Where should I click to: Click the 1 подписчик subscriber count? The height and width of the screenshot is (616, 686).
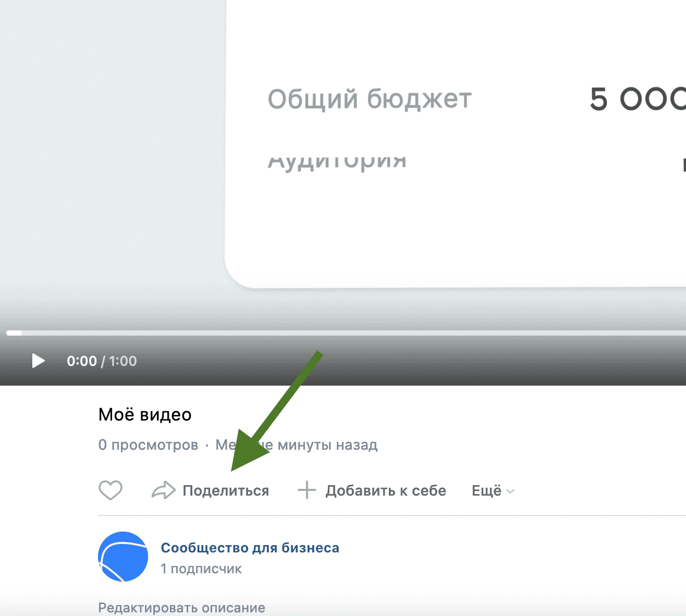pos(201,569)
